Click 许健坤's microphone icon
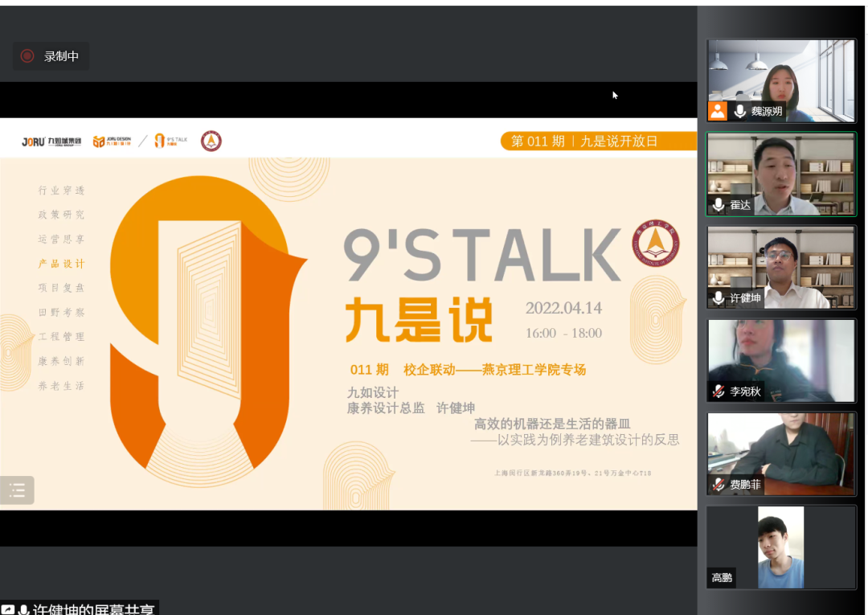This screenshot has width=868, height=615. 719,298
